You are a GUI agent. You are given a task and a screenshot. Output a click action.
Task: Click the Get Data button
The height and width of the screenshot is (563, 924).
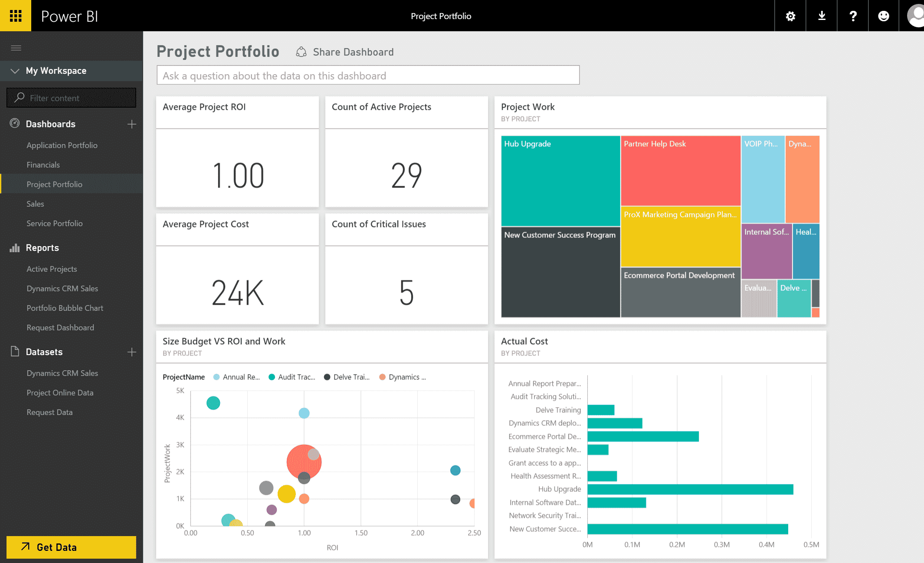[x=71, y=547]
